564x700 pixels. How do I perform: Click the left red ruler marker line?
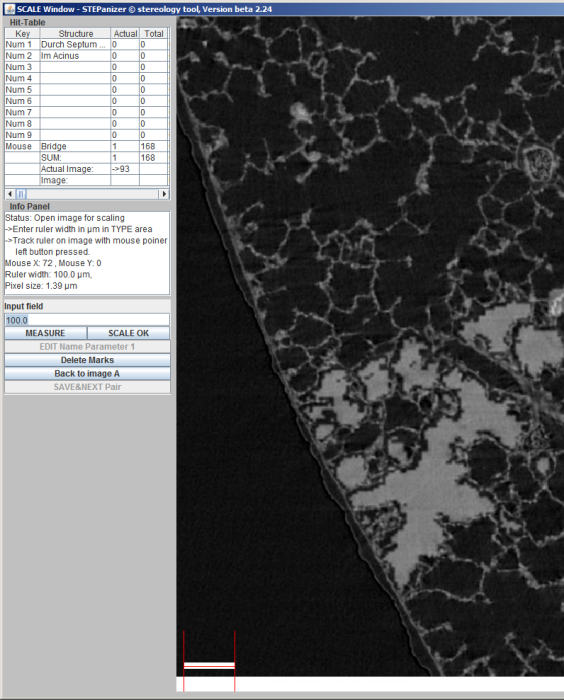click(184, 661)
